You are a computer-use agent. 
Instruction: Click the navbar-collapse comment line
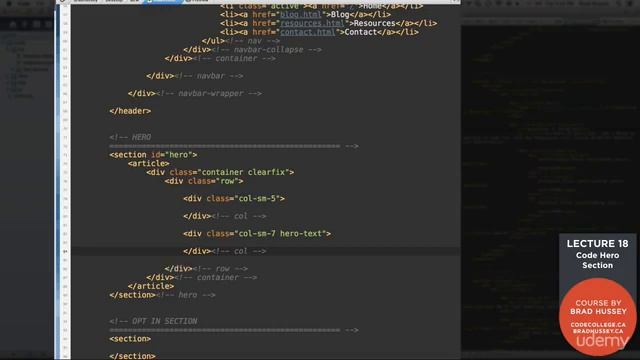[x=252, y=50]
